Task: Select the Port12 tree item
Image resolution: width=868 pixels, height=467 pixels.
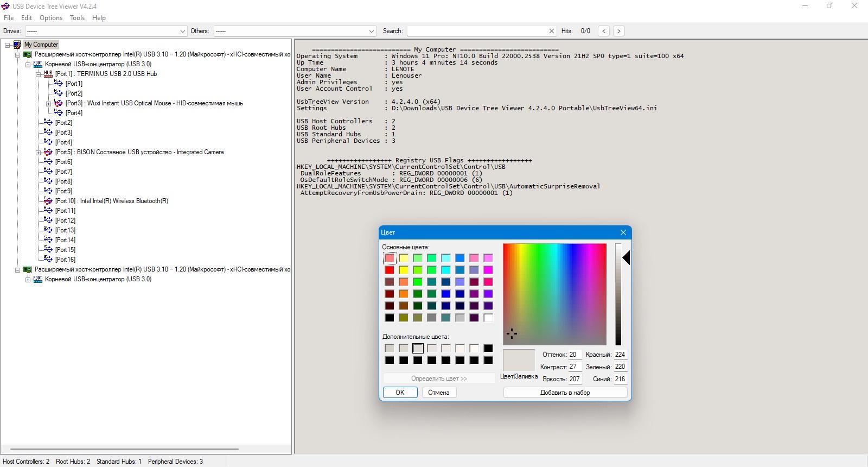Action: 65,220
